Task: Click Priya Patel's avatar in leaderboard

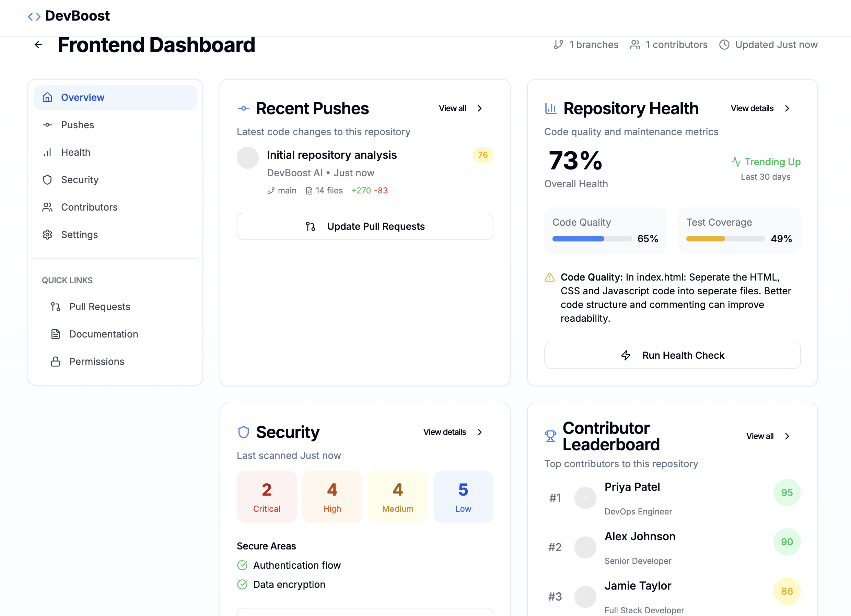Action: click(585, 498)
